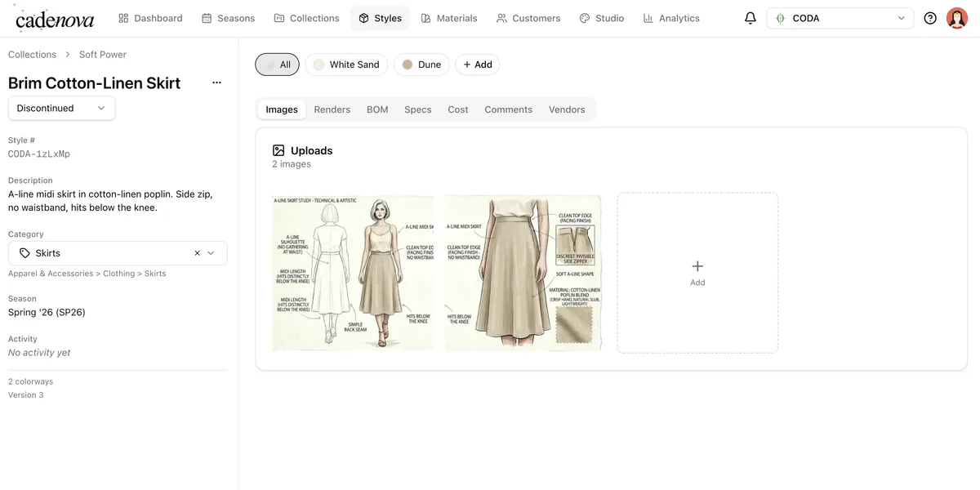The height and width of the screenshot is (490, 980).
Task: Open Customers page
Action: click(528, 18)
